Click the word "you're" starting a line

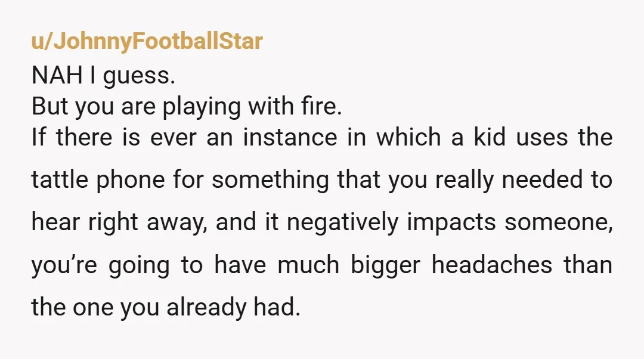pyautogui.click(x=64, y=265)
